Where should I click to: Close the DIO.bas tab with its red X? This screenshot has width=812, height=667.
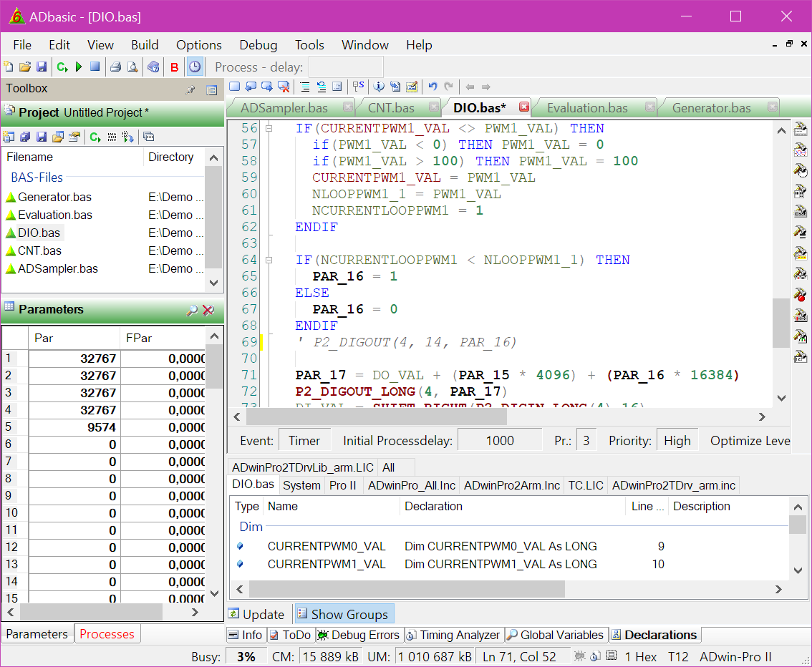click(524, 107)
